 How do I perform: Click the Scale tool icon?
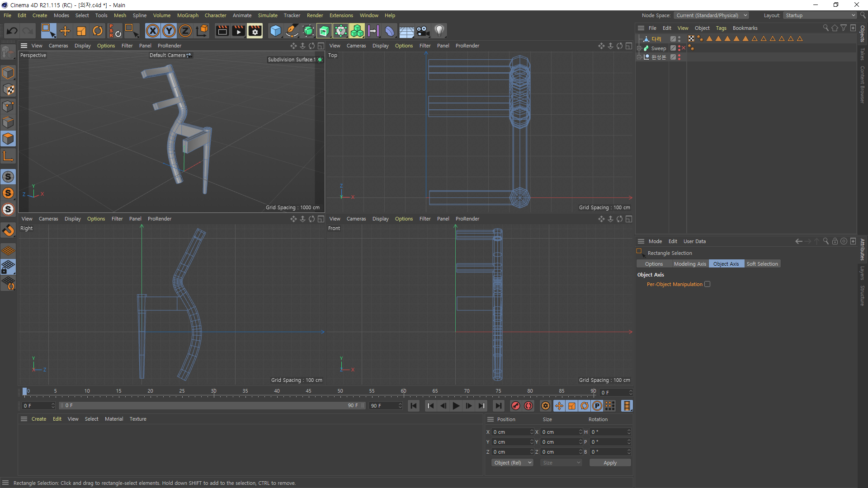(81, 31)
